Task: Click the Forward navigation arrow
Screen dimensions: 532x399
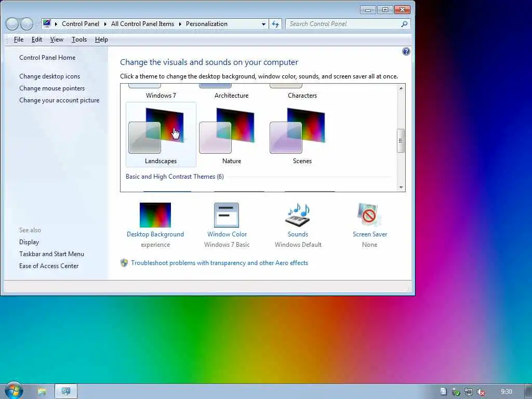Action: coord(27,24)
